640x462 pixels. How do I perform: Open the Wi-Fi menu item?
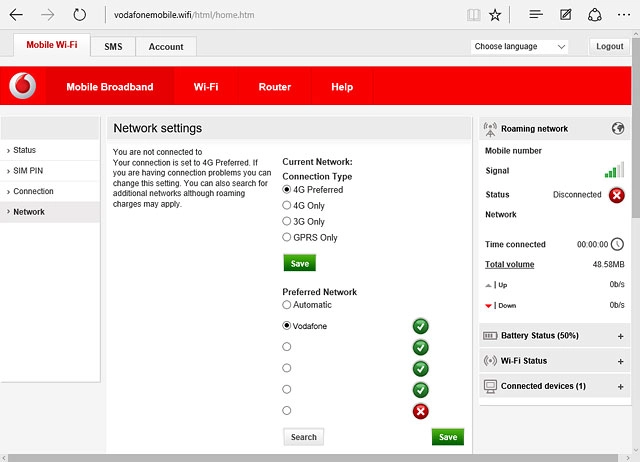coord(206,87)
